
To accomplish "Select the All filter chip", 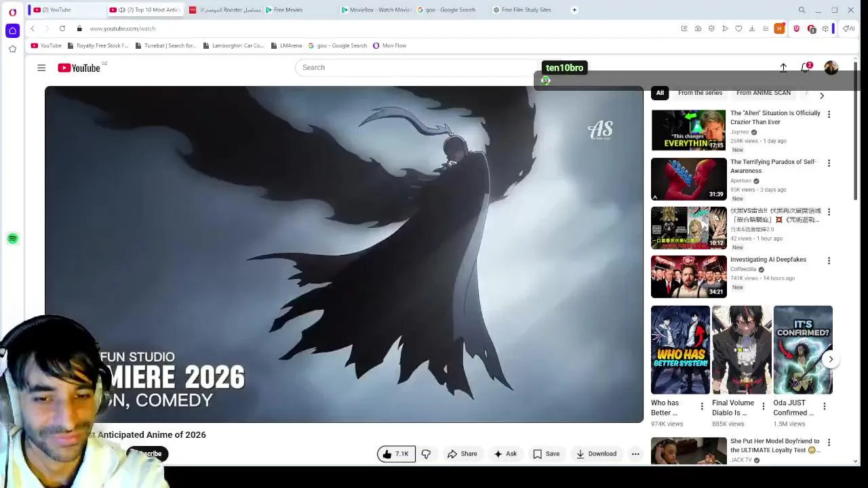I will (x=660, y=93).
